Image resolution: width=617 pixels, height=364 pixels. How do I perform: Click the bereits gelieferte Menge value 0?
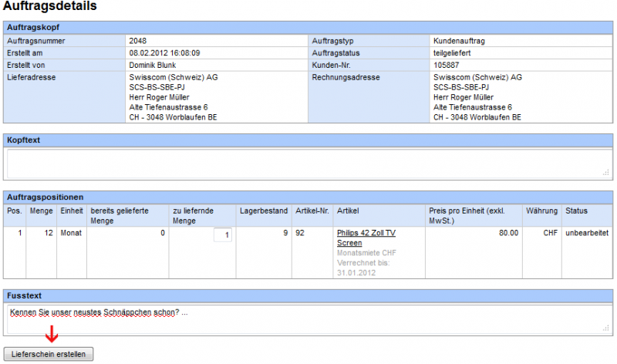pos(163,233)
